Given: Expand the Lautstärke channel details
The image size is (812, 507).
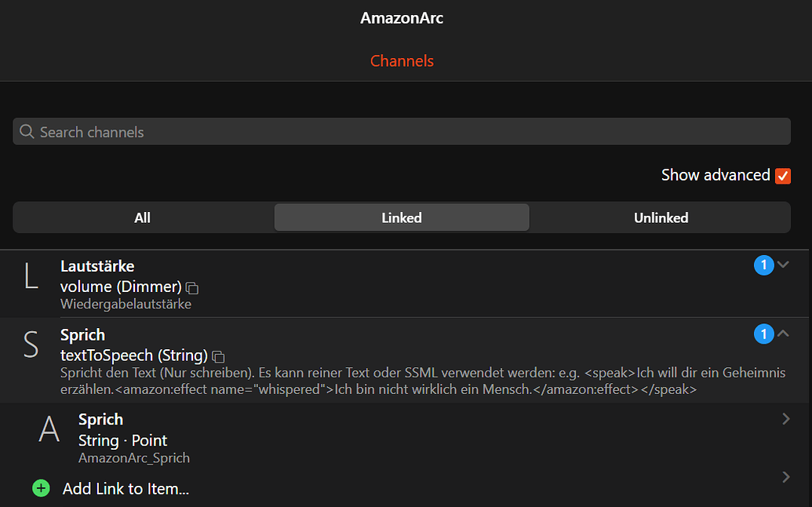Looking at the screenshot, I should click(782, 265).
